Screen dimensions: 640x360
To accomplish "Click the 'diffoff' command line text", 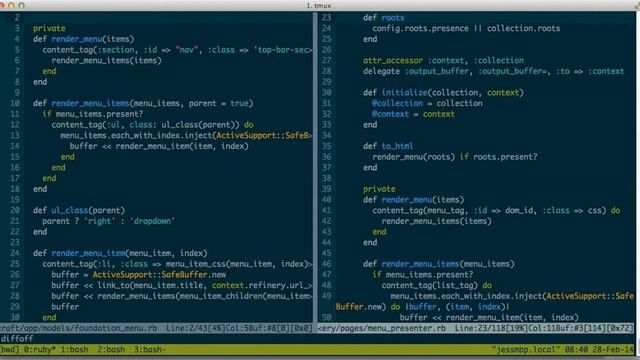I will [x=17, y=339].
